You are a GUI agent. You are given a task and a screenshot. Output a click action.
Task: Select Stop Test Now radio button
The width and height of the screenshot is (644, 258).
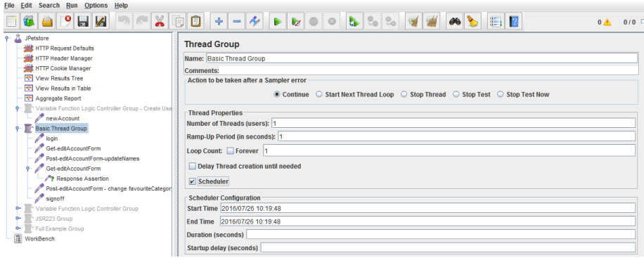(500, 94)
